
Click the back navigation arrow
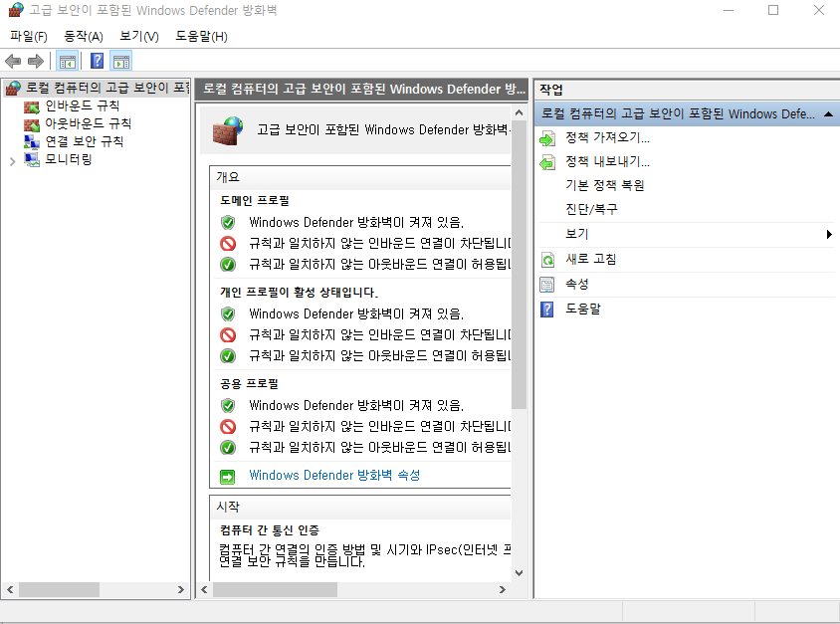(13, 60)
